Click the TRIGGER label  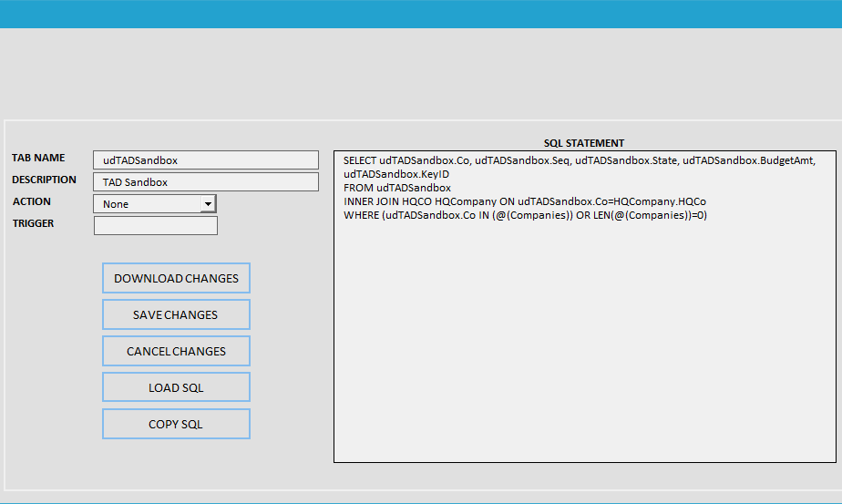click(34, 223)
